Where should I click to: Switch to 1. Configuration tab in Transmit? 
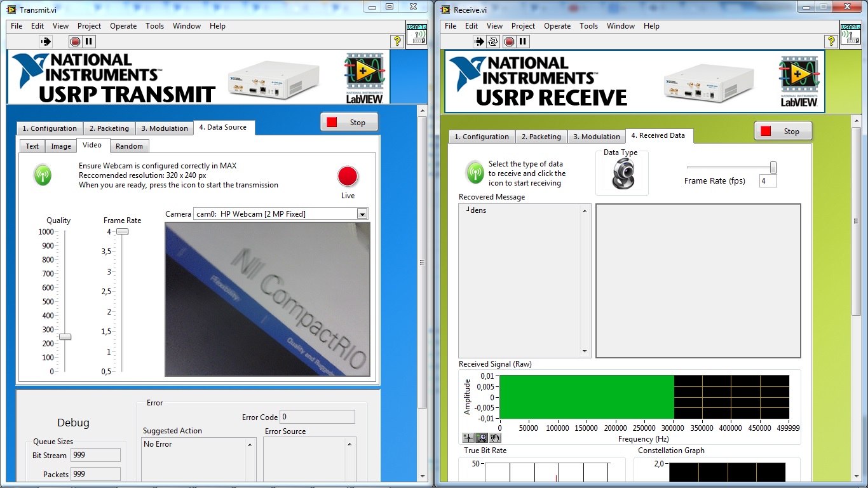(x=50, y=128)
